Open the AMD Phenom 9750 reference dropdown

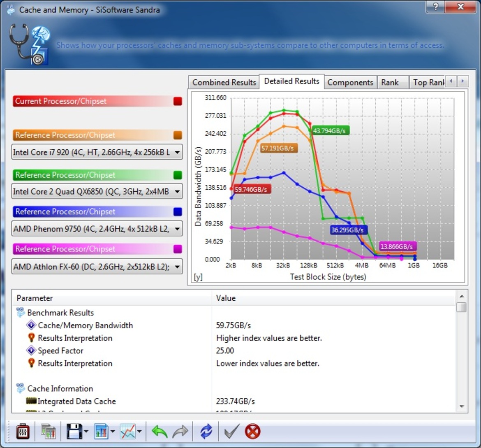coord(97,228)
